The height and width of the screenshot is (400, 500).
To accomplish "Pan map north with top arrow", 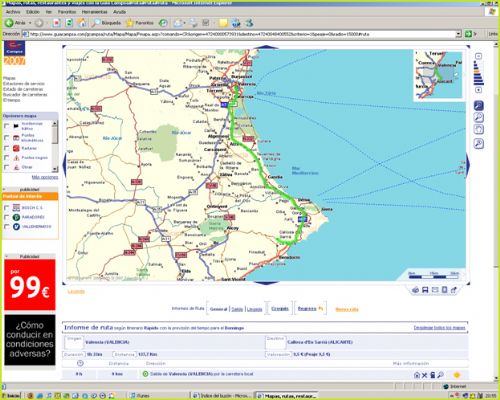I will [x=266, y=47].
